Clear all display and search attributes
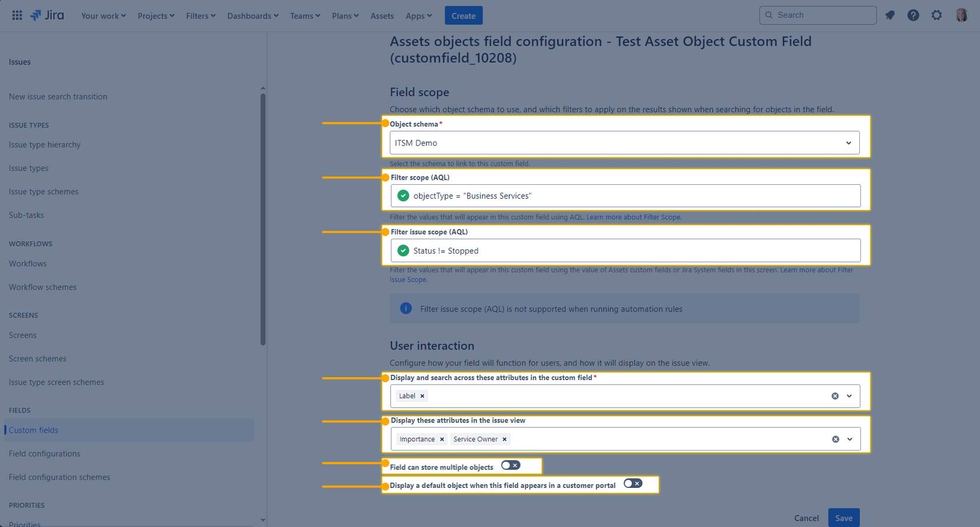This screenshot has height=527, width=980. coord(835,396)
